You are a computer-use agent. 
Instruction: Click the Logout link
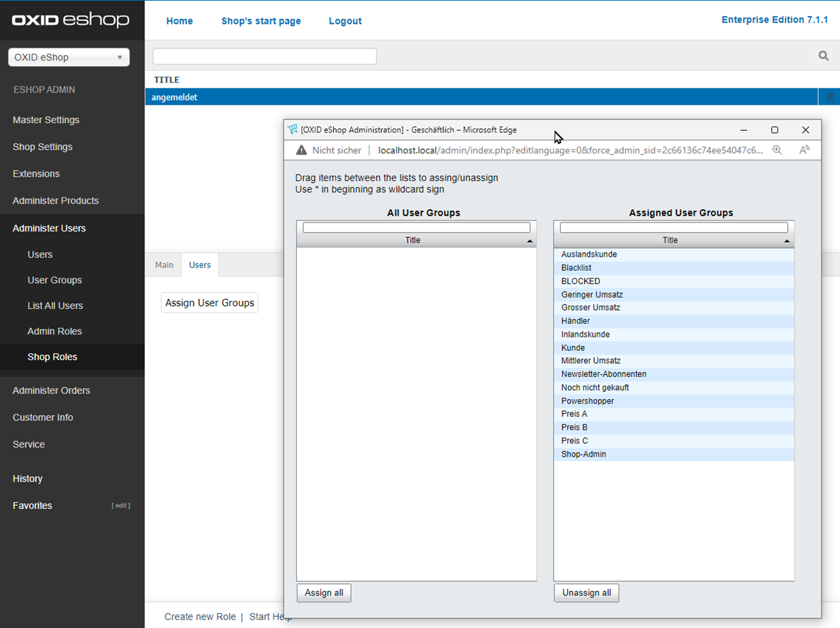[345, 21]
